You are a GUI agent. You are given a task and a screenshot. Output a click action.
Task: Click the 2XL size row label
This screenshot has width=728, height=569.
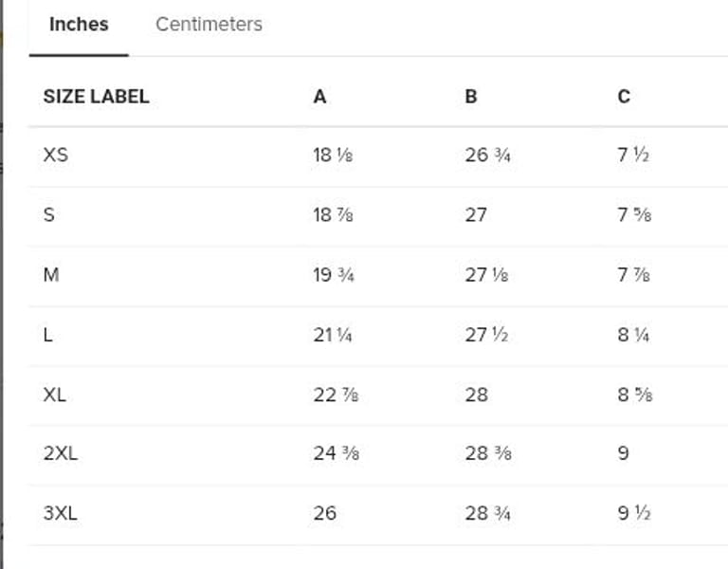61,453
